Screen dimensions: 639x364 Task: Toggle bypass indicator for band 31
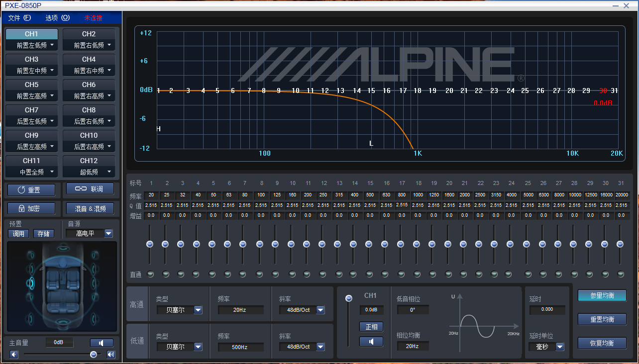[x=621, y=274]
